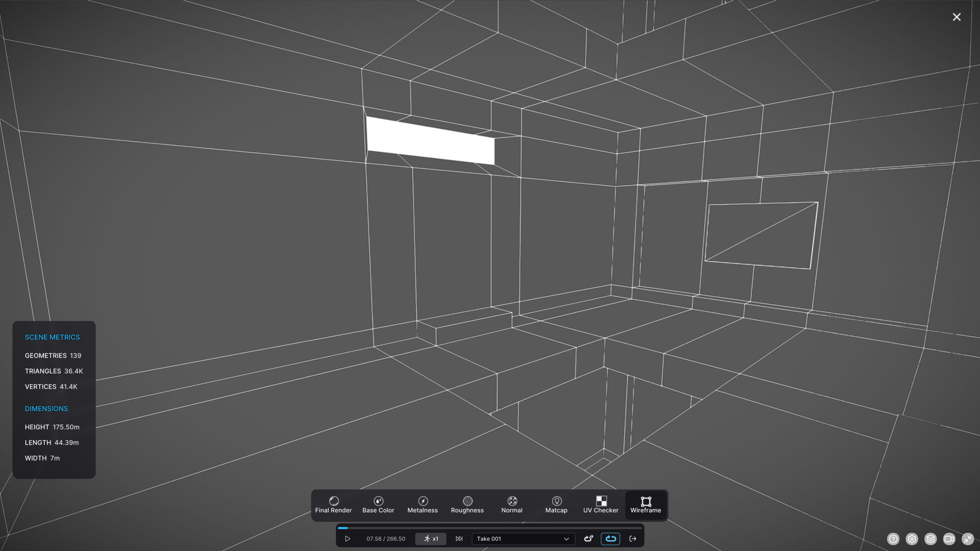Switch to Base Color view mode
The width and height of the screenshot is (980, 551).
point(378,505)
